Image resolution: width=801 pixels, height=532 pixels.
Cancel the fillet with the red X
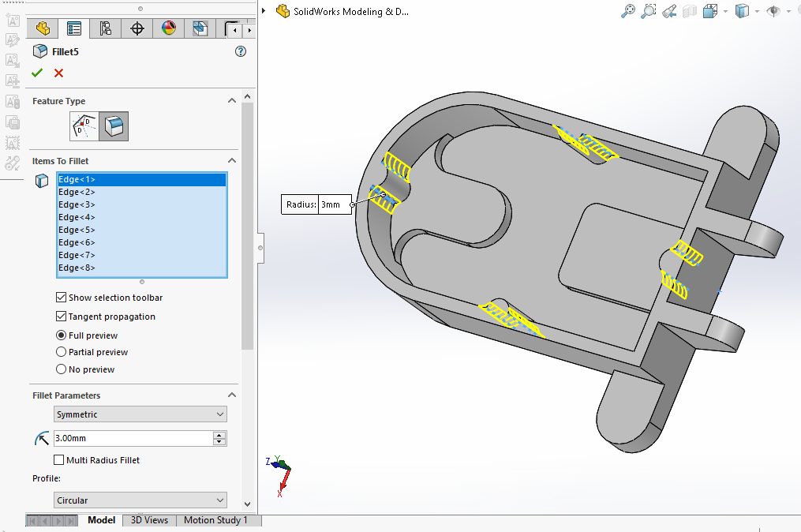coord(58,73)
